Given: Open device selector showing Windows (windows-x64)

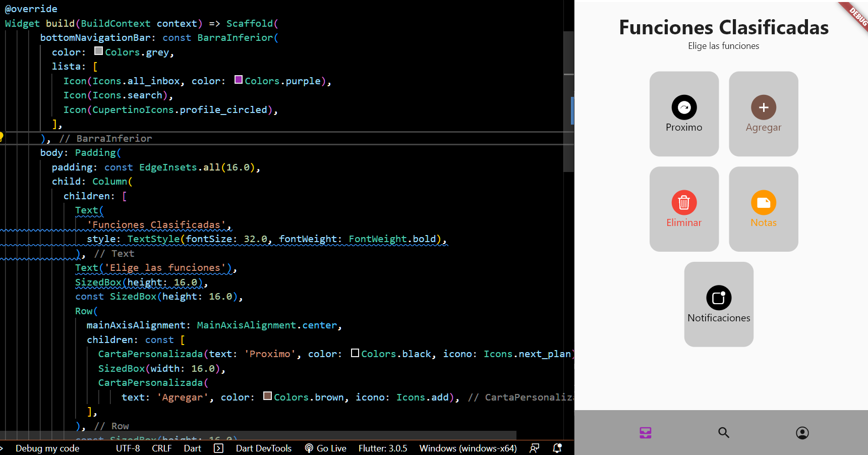Looking at the screenshot, I should coord(467,448).
